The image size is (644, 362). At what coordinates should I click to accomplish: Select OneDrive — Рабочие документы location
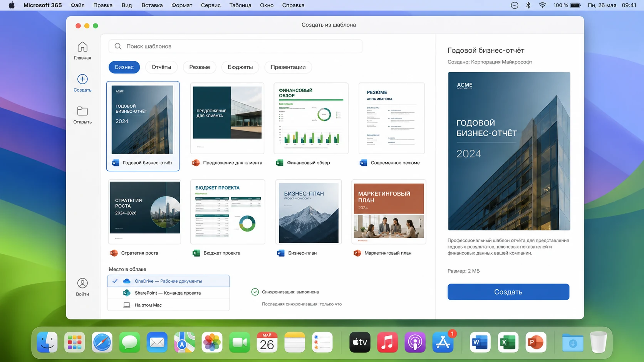169,281
